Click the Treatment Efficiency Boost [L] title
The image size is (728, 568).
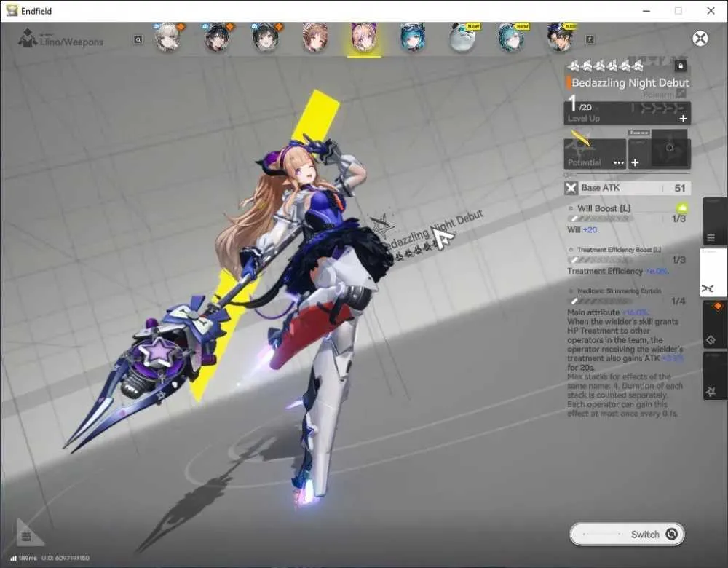[619, 250]
